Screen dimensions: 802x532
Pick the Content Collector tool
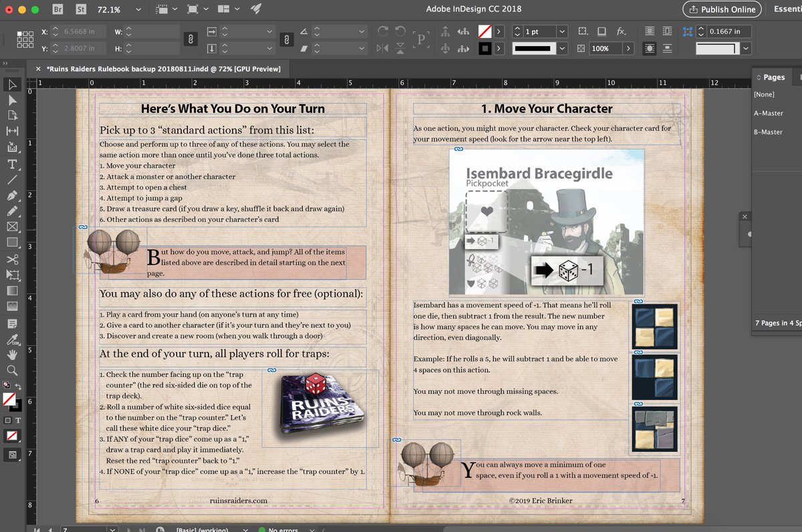12,148
